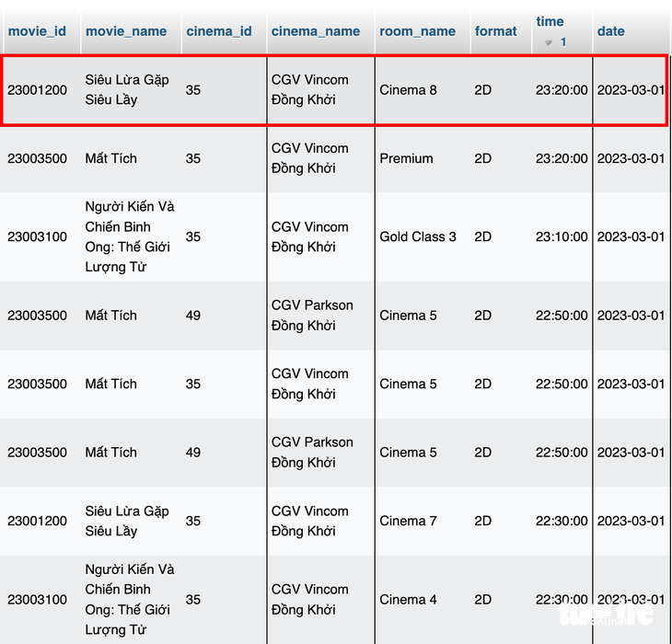
Task: Click movie name in the Cinema 8 row
Action: click(127, 90)
